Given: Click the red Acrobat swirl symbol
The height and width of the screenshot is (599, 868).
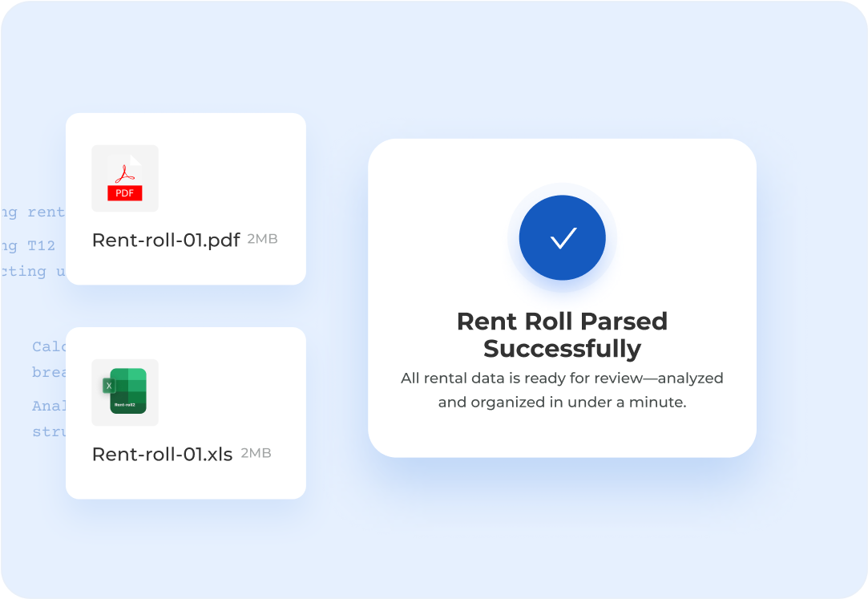Looking at the screenshot, I should pyautogui.click(x=124, y=174).
